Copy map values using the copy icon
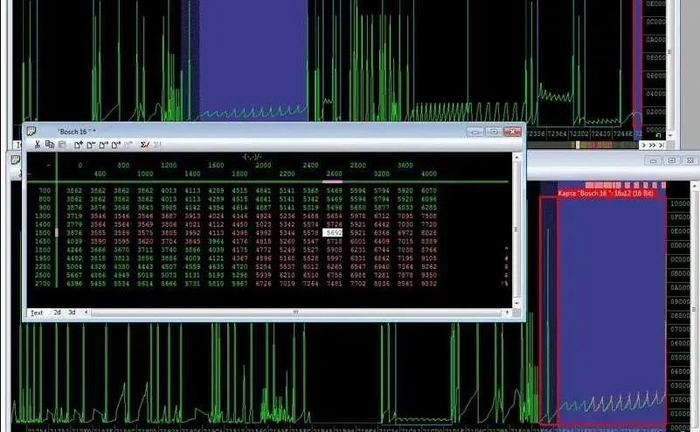This screenshot has width=700, height=432. click(x=50, y=144)
